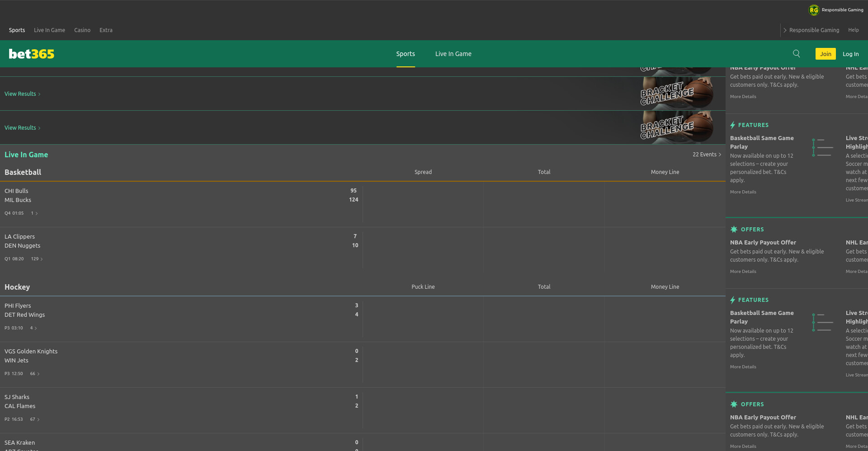Image resolution: width=868 pixels, height=451 pixels.
Task: Expand markets for CHI Bulls vs MIL Bucks
Action: click(x=34, y=213)
